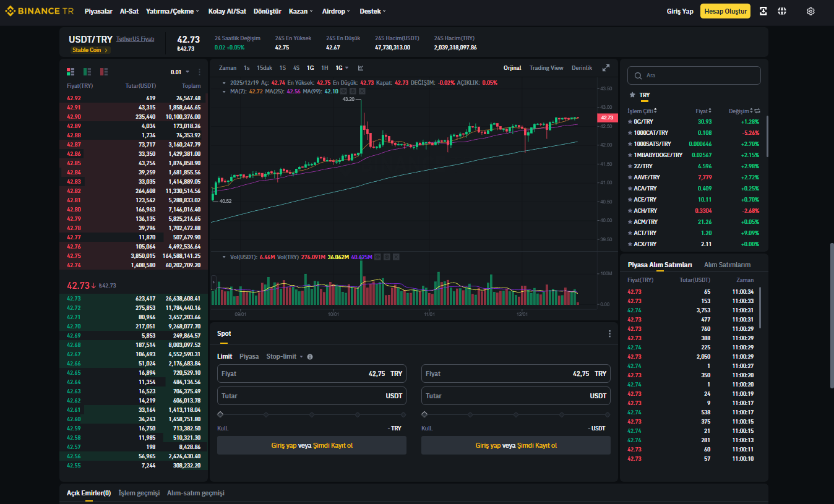
Task: Open the Kazan dropdown menu
Action: coord(301,11)
